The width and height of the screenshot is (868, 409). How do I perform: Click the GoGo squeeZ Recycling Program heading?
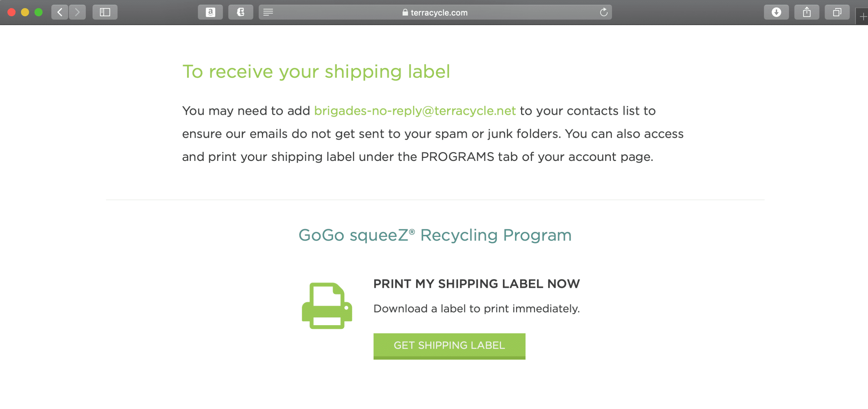(x=435, y=235)
